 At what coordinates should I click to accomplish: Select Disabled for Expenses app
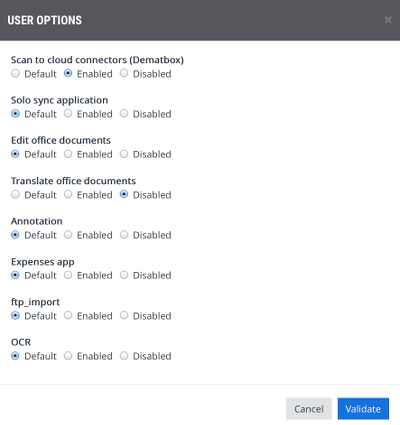pyautogui.click(x=124, y=275)
